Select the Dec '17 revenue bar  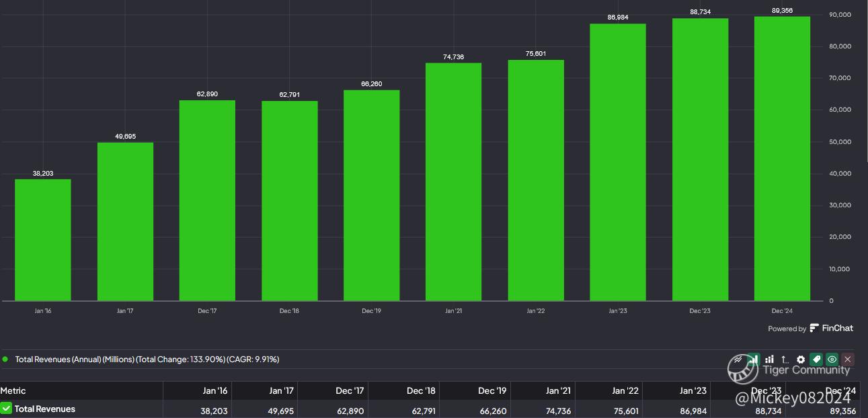[207, 201]
